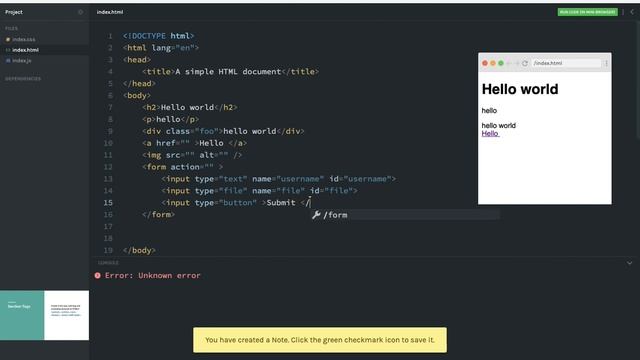Accept the /form autocomplete suggestion
The height and width of the screenshot is (360, 640).
[405, 215]
